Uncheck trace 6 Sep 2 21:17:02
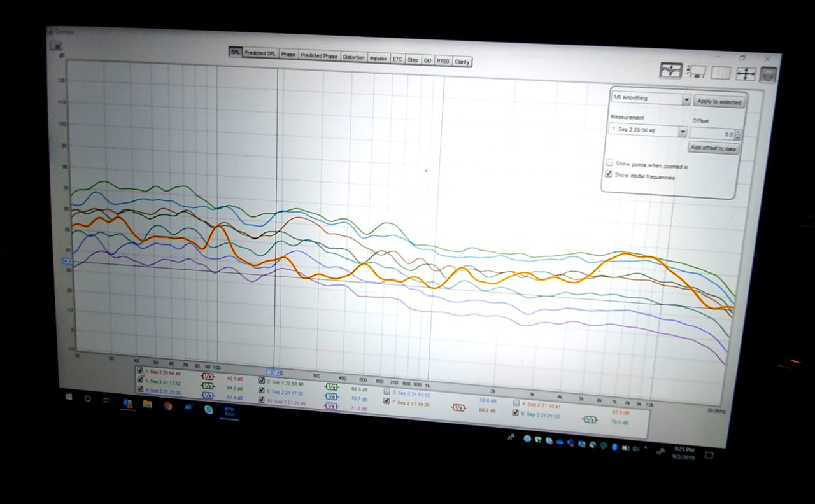 click(x=262, y=390)
